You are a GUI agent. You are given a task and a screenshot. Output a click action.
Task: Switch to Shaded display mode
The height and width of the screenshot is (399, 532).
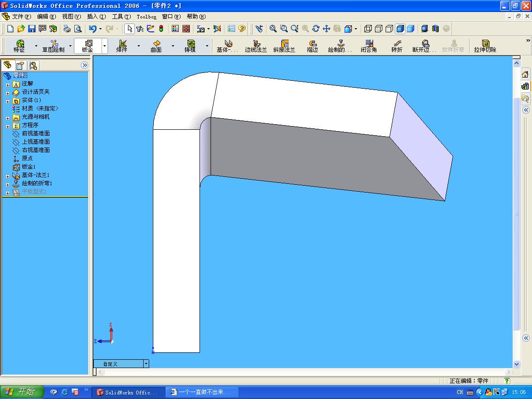(x=411, y=29)
